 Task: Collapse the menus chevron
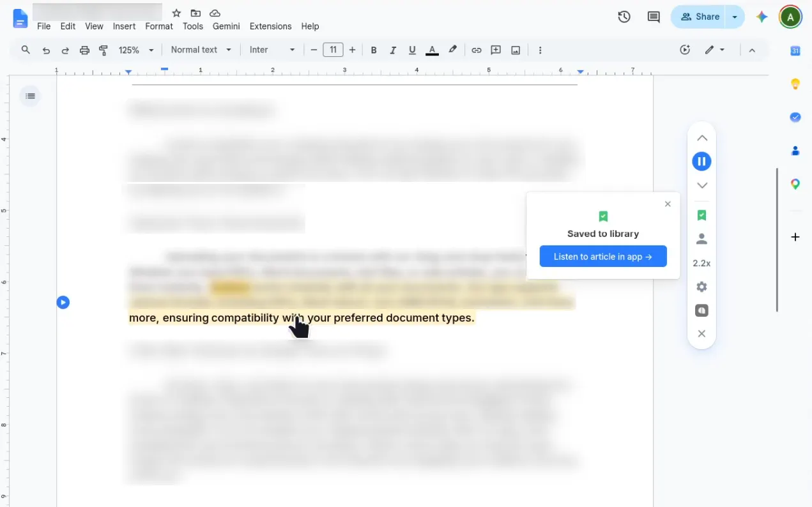click(x=752, y=50)
